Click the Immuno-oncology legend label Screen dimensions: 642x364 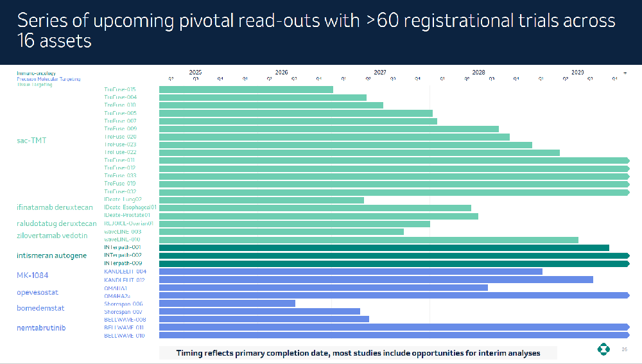click(37, 73)
